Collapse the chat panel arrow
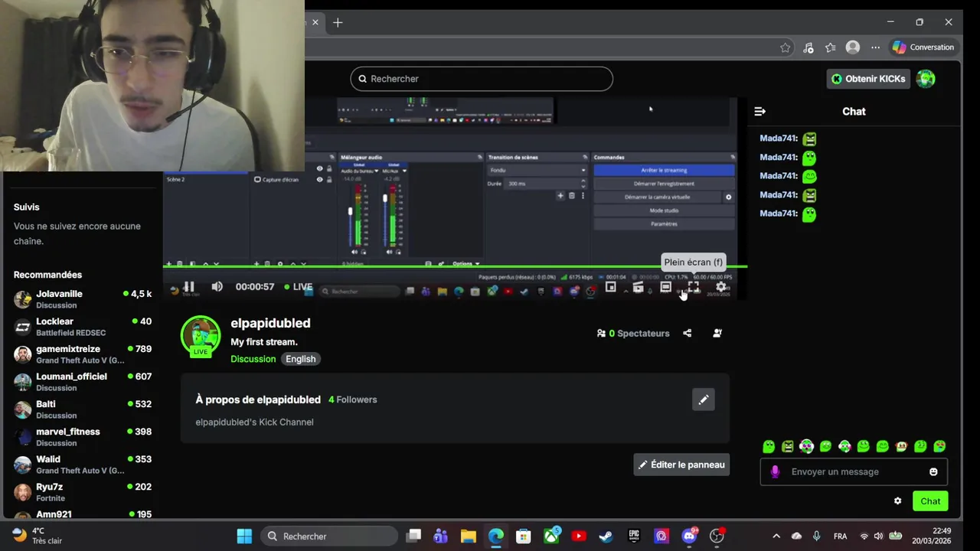 (759, 112)
